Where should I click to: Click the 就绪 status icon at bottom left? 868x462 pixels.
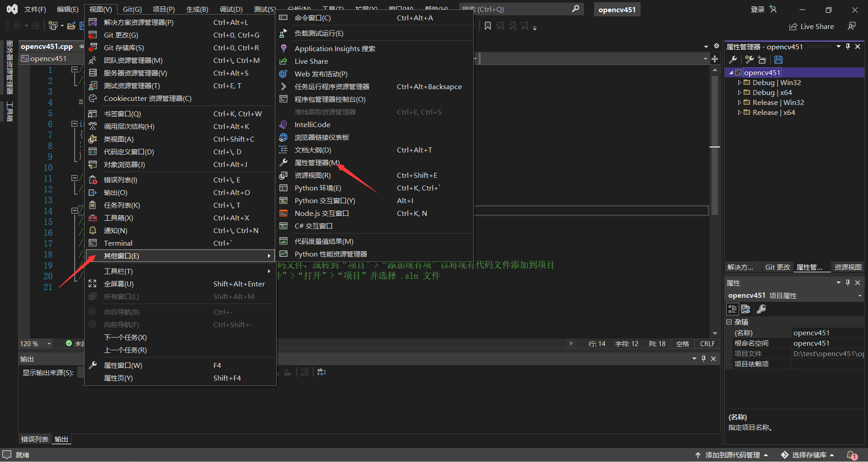(7, 455)
